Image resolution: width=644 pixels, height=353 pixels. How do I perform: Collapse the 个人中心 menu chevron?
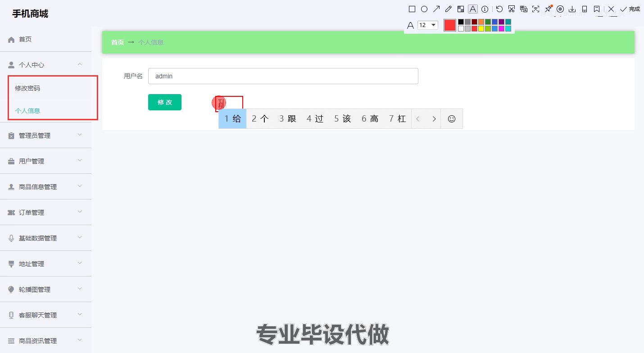click(x=80, y=64)
